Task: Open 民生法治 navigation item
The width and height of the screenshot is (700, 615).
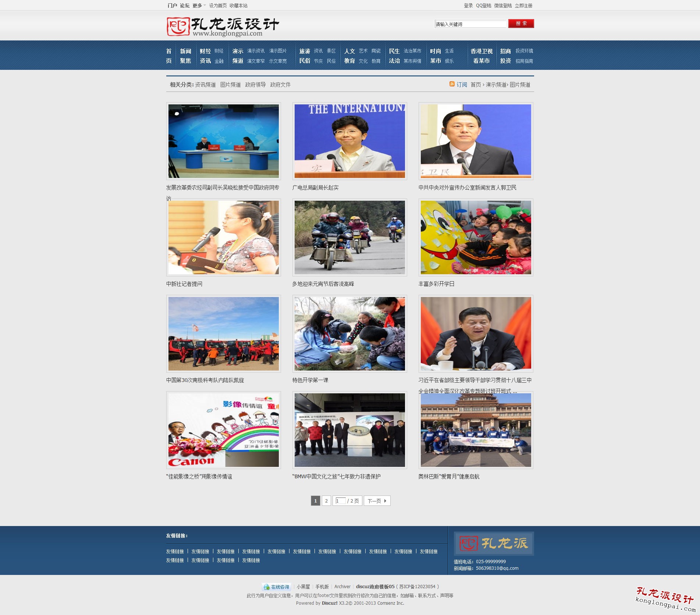Action: (x=394, y=56)
